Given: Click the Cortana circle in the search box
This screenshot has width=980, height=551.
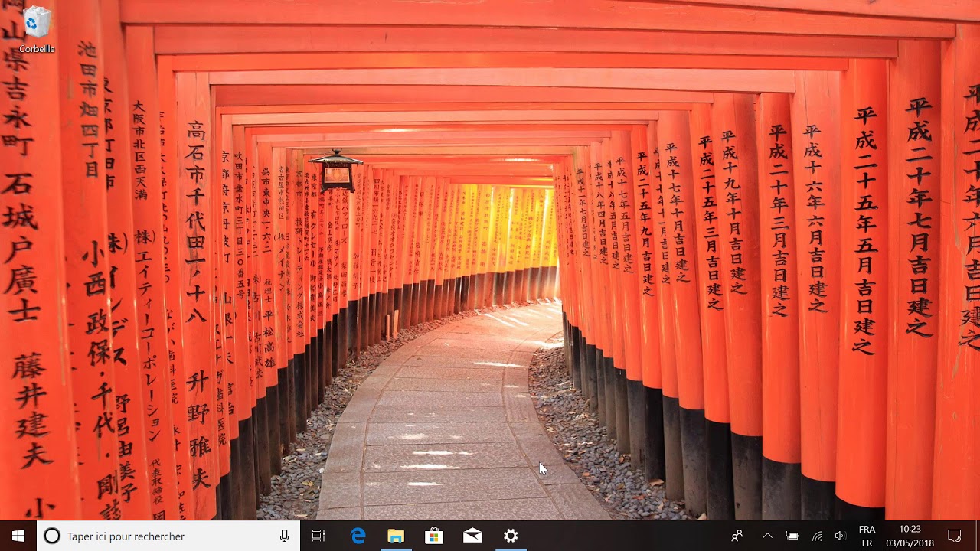Looking at the screenshot, I should [52, 536].
